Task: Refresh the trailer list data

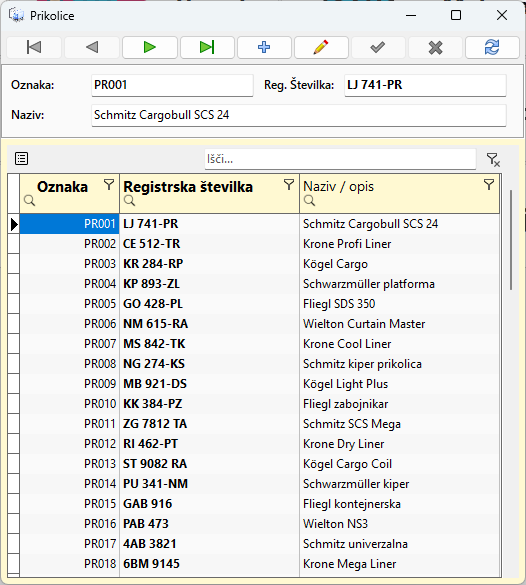Action: [x=492, y=47]
